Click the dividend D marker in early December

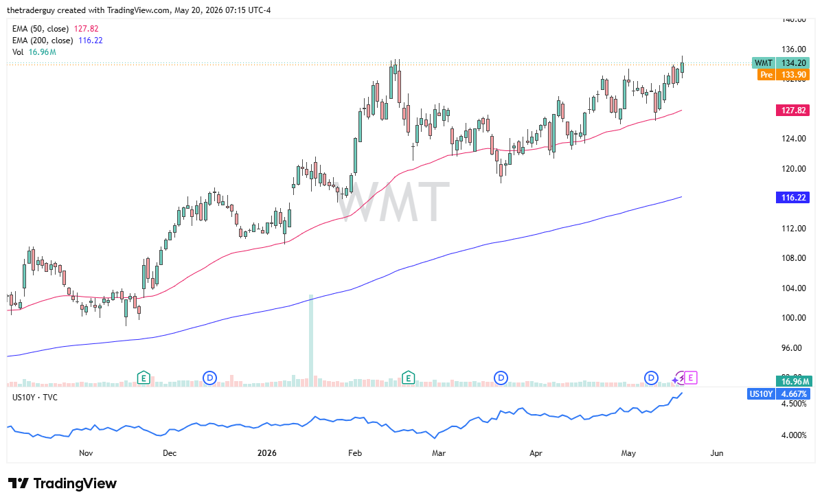[209, 377]
